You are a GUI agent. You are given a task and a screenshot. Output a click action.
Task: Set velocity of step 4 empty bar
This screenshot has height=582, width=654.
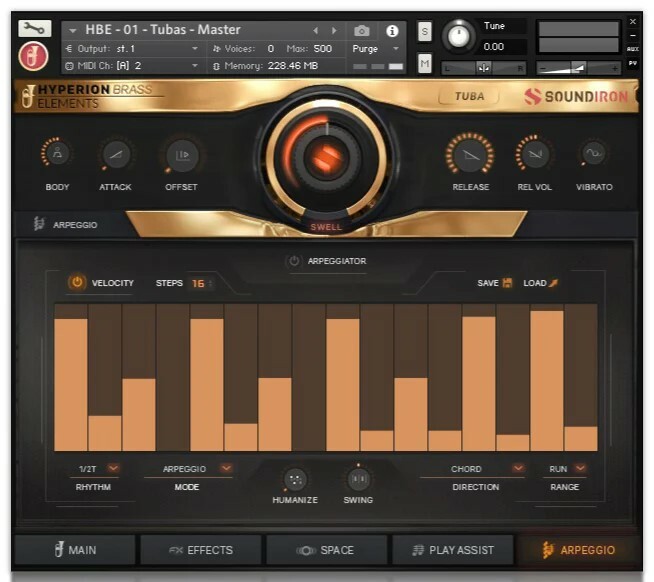[x=173, y=377]
